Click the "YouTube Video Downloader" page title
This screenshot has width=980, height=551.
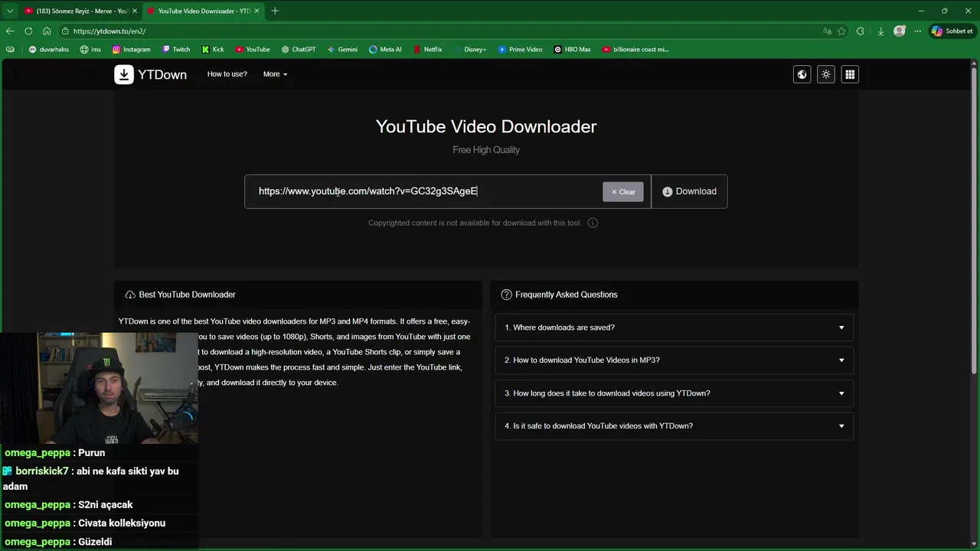(486, 126)
